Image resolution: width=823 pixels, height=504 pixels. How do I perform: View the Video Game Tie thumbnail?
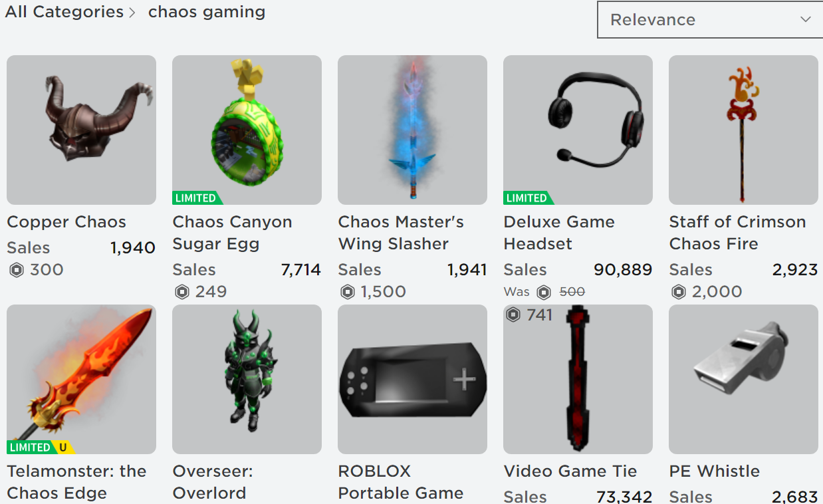(x=578, y=379)
